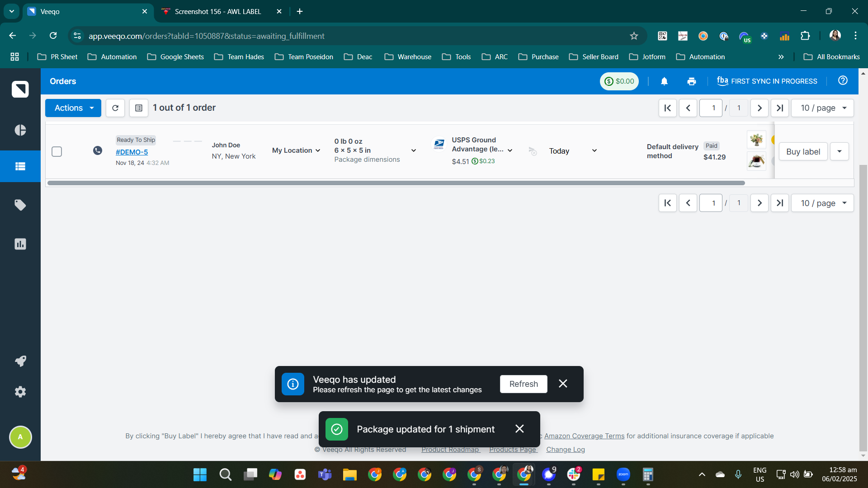
Task: Open the Veeqo logo home icon
Action: 20,89
